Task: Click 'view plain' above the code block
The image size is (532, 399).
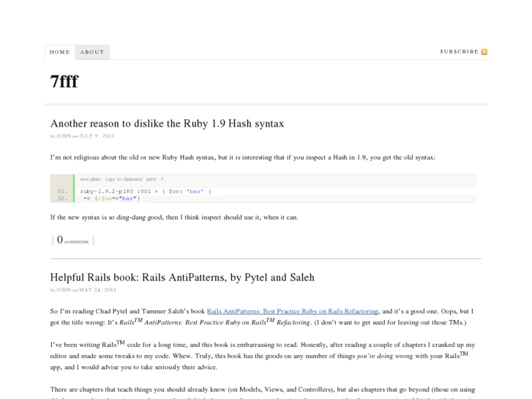Action: 90,179
